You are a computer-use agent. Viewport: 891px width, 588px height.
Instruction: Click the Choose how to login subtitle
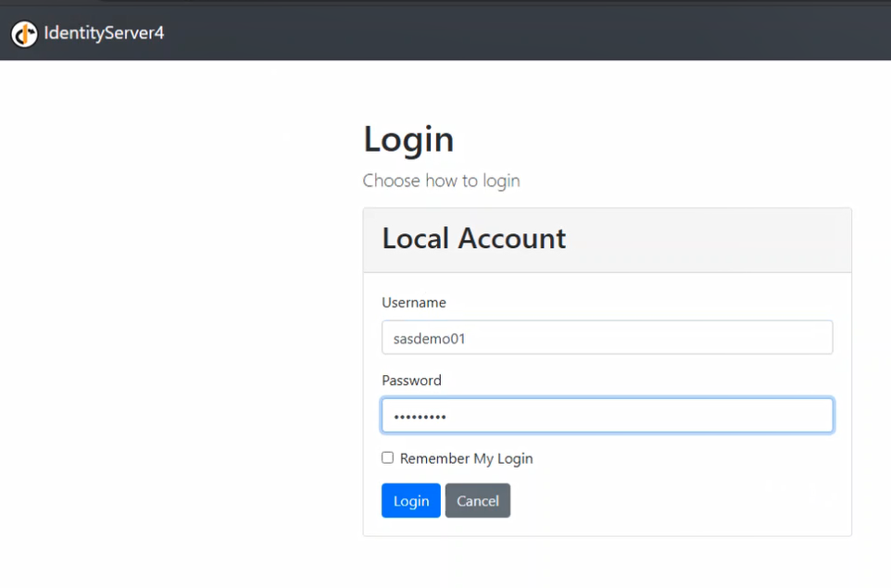click(441, 181)
